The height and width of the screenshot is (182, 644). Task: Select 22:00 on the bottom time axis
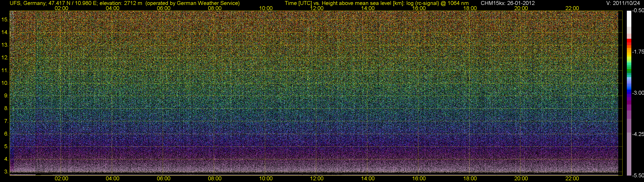[572, 179]
